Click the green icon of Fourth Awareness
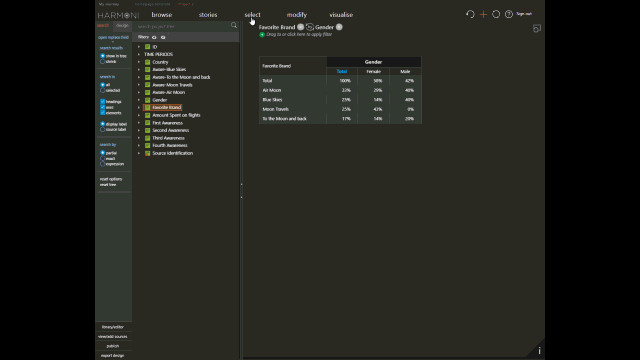This screenshot has width=640, height=360. (148, 145)
